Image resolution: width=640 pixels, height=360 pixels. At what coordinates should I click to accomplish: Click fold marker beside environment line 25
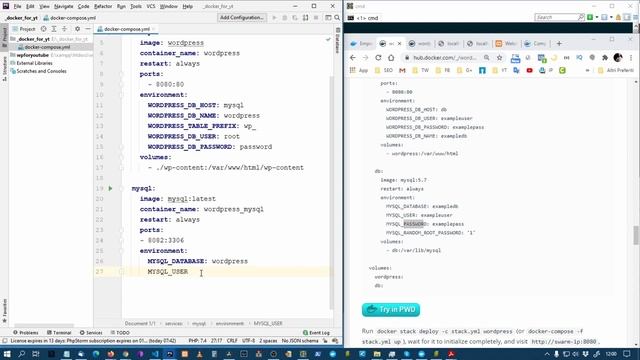point(121,251)
